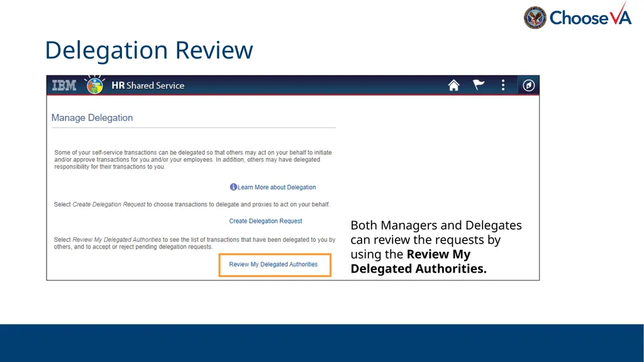The width and height of the screenshot is (644, 362).
Task: Click the compass NavBar icon
Action: [528, 85]
